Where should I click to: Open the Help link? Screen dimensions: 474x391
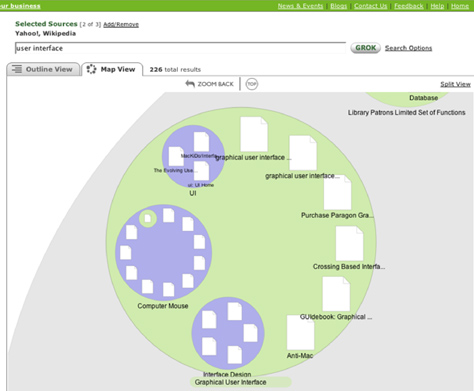tap(437, 6)
